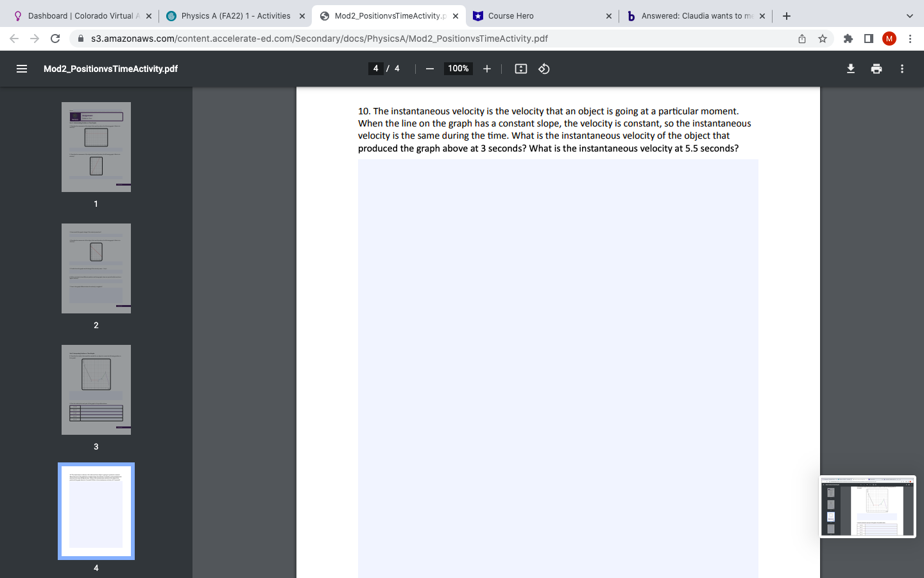Image resolution: width=924 pixels, height=578 pixels.
Task: Open the Extensions puzzle icon
Action: pos(848,39)
